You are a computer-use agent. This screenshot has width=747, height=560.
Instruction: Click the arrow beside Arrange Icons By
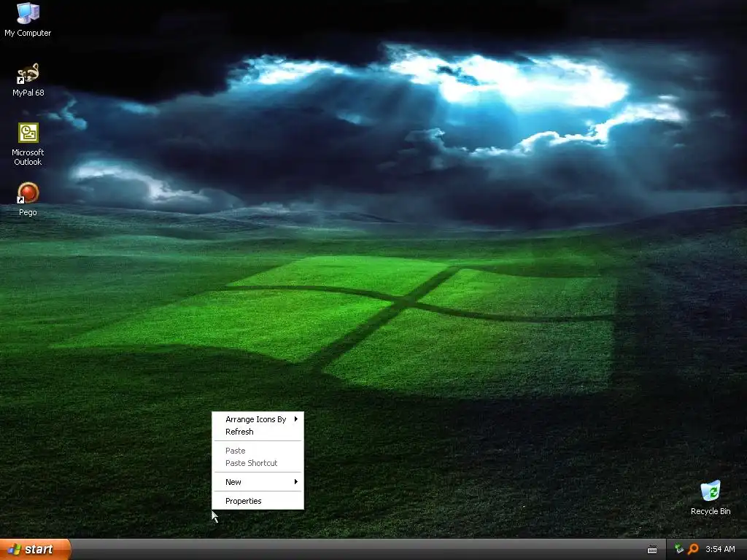point(296,419)
